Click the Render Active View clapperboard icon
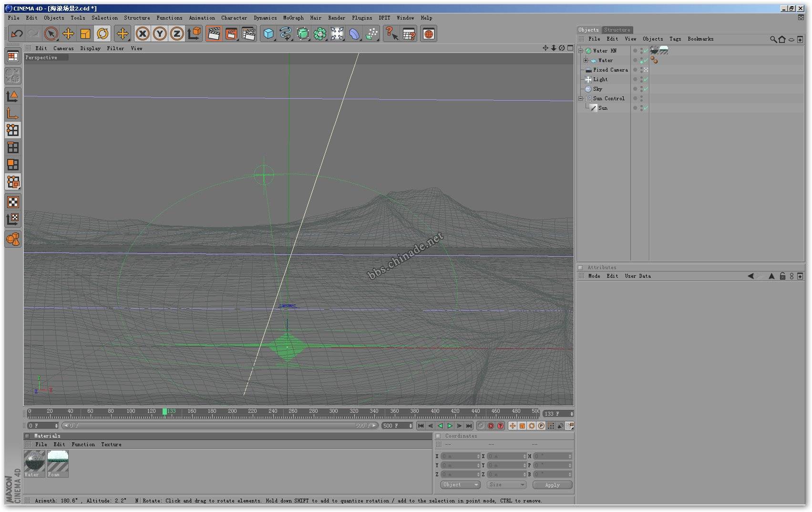This screenshot has width=812, height=512. coord(214,34)
